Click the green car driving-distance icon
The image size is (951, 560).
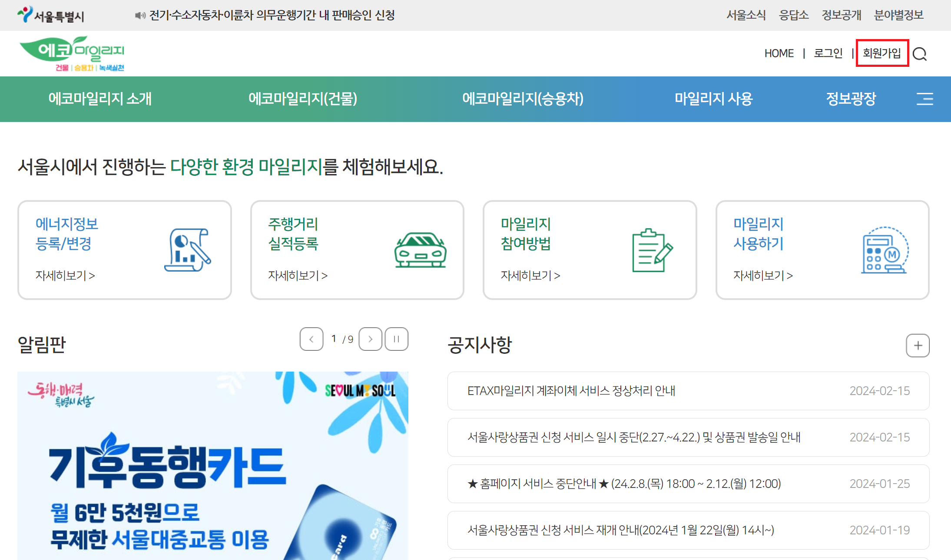click(x=420, y=250)
